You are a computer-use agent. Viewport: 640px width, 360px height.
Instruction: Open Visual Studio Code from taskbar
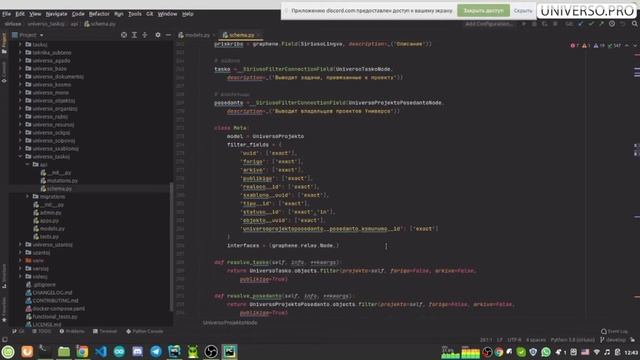point(101,351)
